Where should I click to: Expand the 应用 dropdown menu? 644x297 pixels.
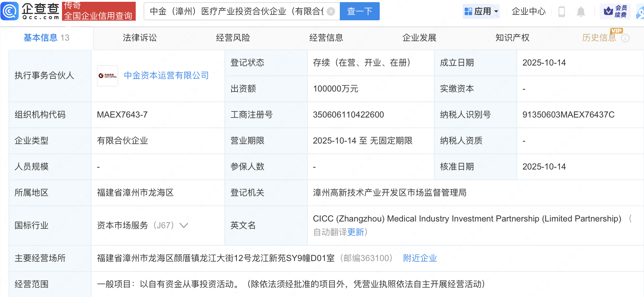click(482, 11)
